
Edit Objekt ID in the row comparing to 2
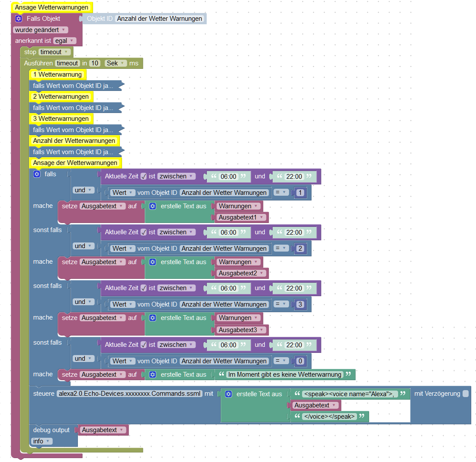point(224,249)
